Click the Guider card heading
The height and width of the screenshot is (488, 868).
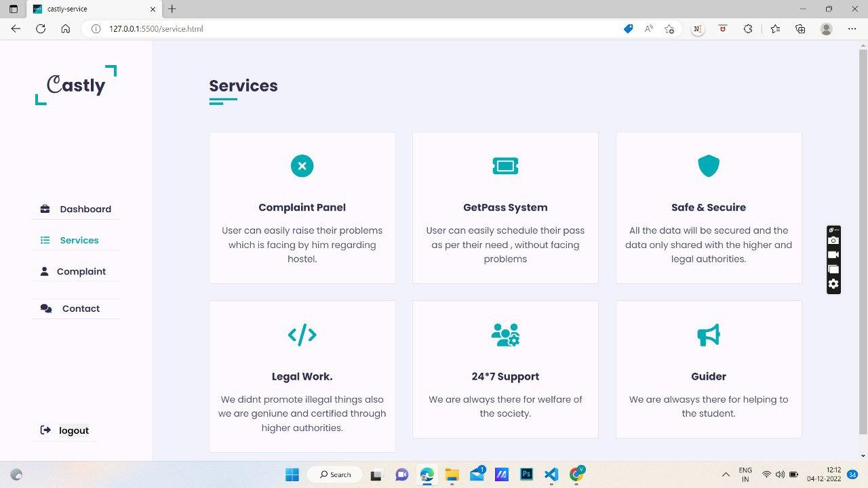coord(709,376)
